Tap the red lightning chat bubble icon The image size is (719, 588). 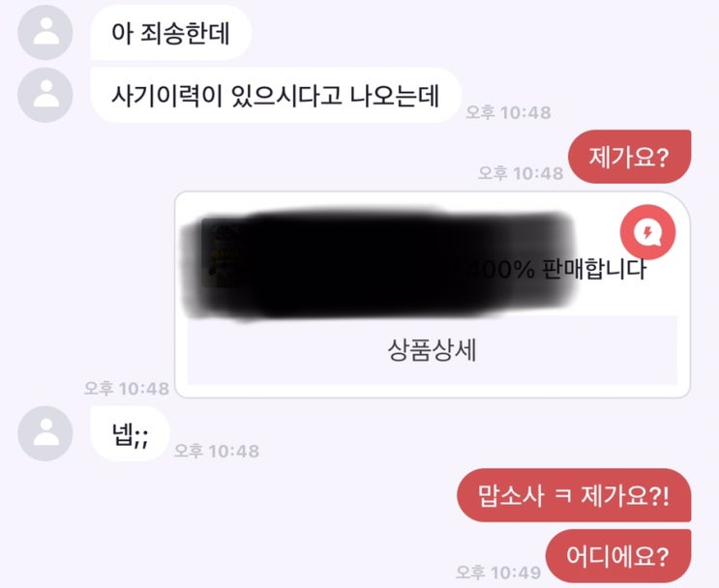[647, 232]
